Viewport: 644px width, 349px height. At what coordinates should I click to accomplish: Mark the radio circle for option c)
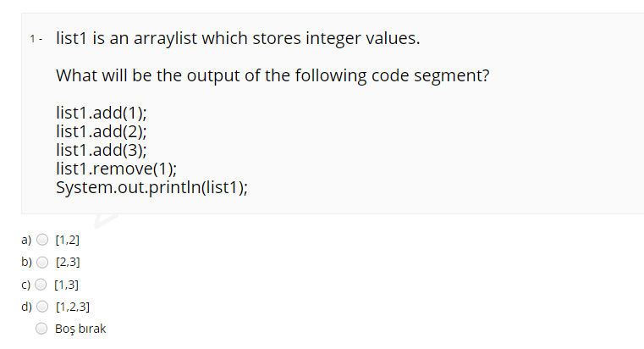[x=41, y=284]
